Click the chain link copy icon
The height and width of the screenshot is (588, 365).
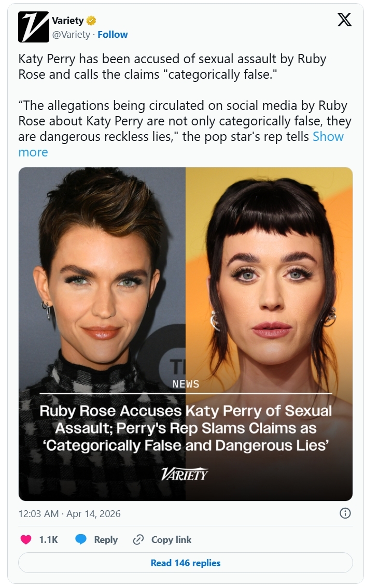point(138,540)
